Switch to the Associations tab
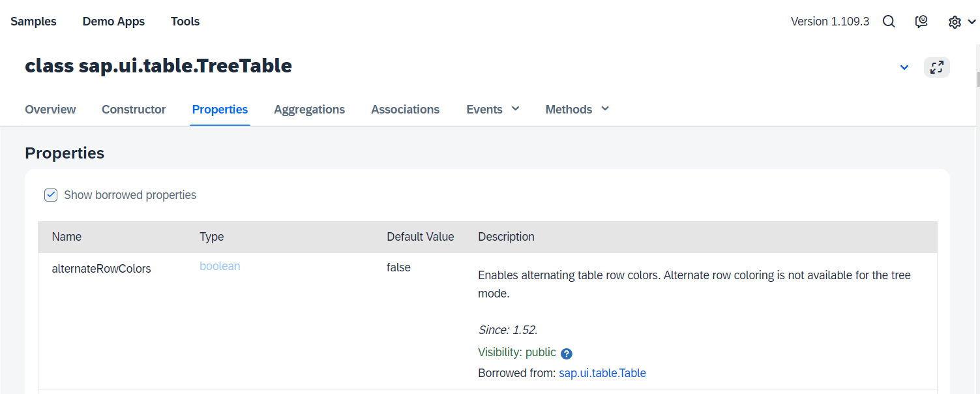This screenshot has width=980, height=394. point(405,109)
